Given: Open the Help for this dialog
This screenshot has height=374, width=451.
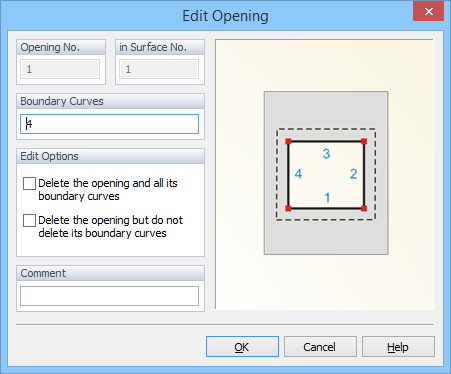Looking at the screenshot, I should (398, 347).
